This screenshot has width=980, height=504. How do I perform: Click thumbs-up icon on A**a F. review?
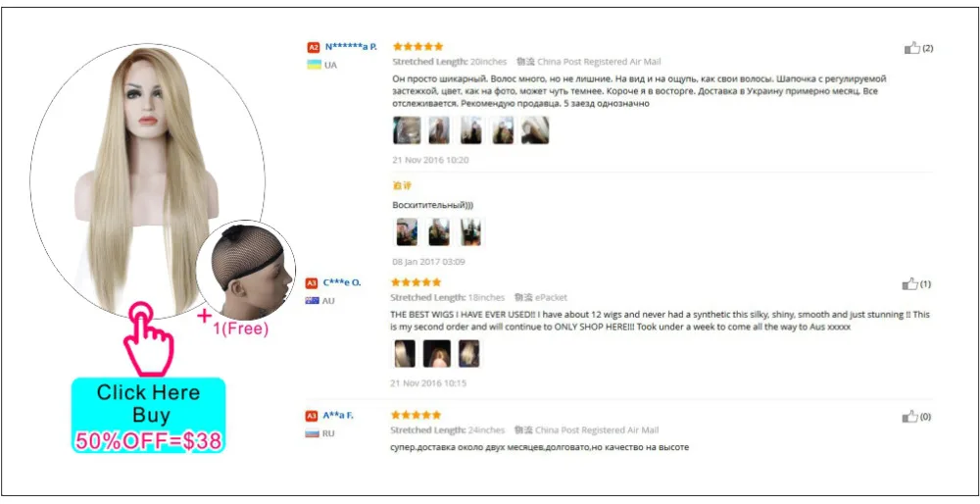[x=910, y=417]
